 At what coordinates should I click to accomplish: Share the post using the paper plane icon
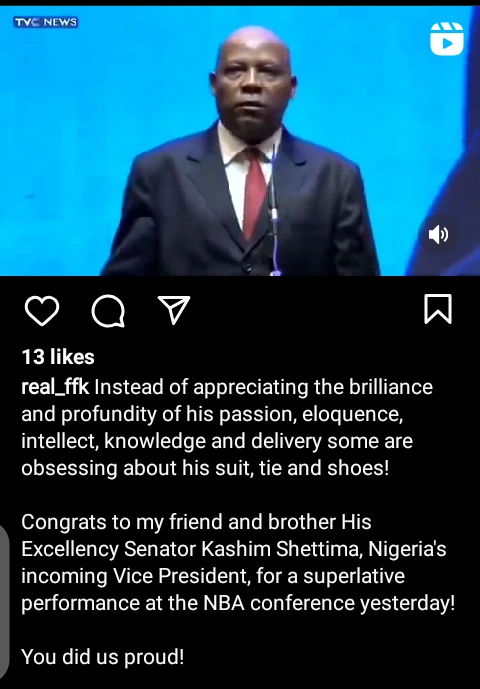pyautogui.click(x=174, y=310)
